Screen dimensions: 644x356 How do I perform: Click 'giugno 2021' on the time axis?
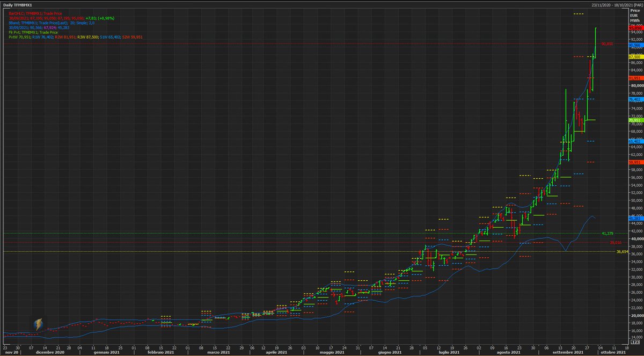point(390,352)
